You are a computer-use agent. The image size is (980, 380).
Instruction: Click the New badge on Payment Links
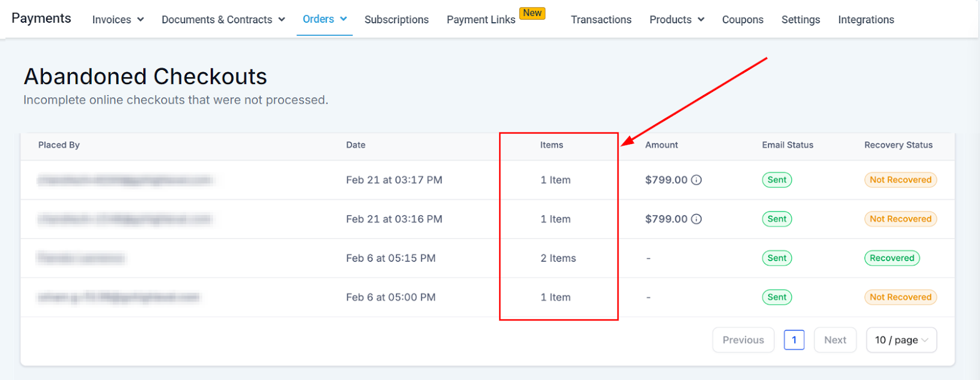coord(532,13)
